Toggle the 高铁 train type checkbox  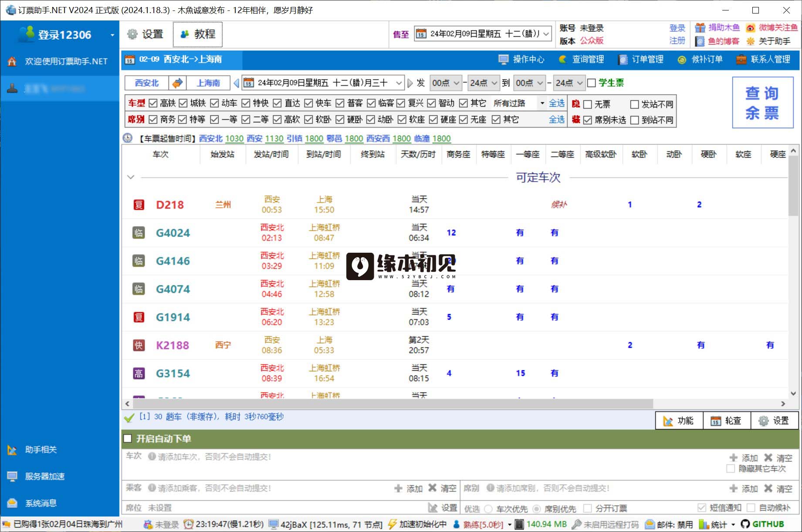point(153,103)
